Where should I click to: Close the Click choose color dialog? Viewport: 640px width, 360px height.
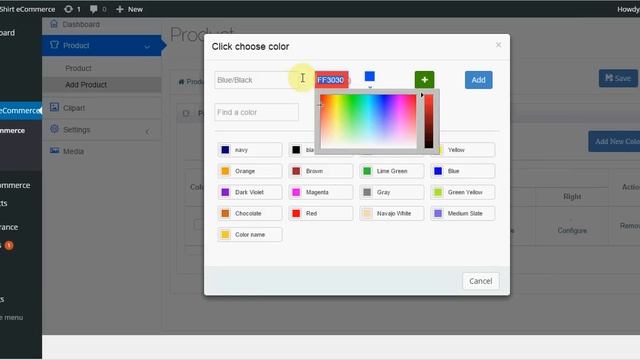click(x=498, y=45)
